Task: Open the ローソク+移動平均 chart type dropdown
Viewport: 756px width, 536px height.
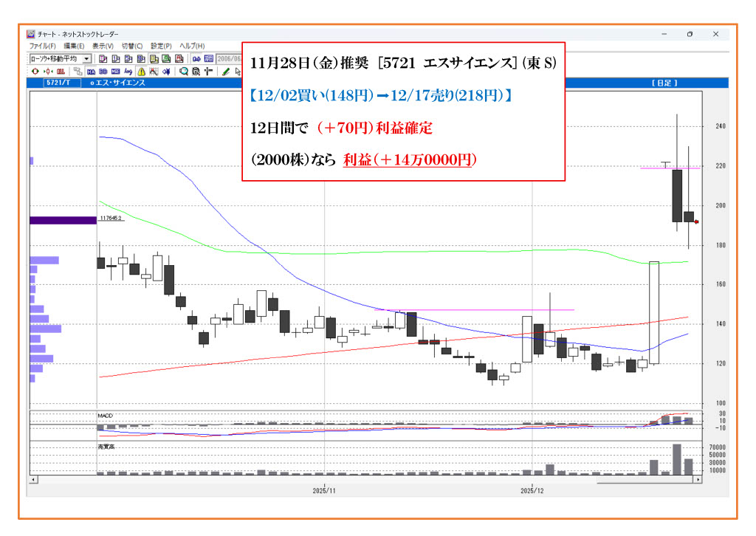Action: (x=86, y=58)
